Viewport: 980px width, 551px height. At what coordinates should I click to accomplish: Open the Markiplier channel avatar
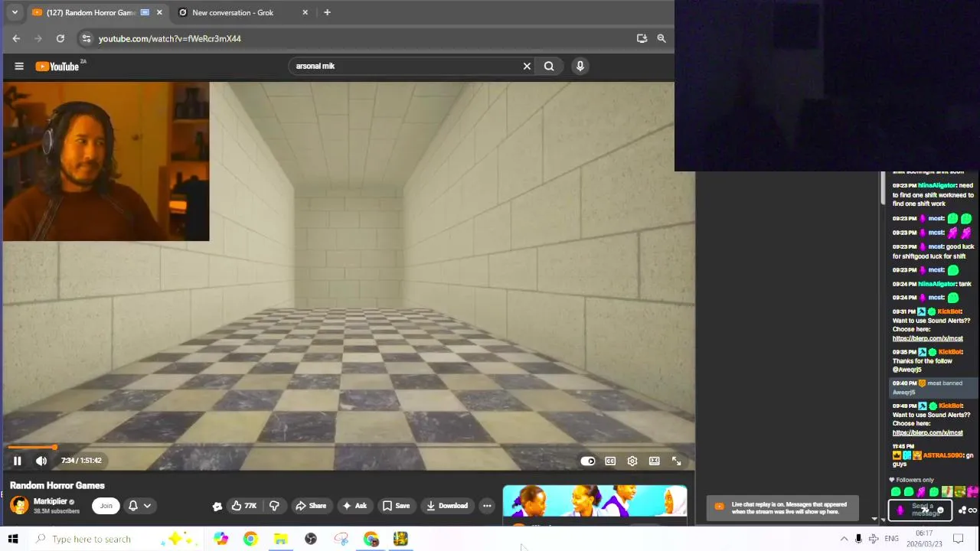(x=19, y=505)
